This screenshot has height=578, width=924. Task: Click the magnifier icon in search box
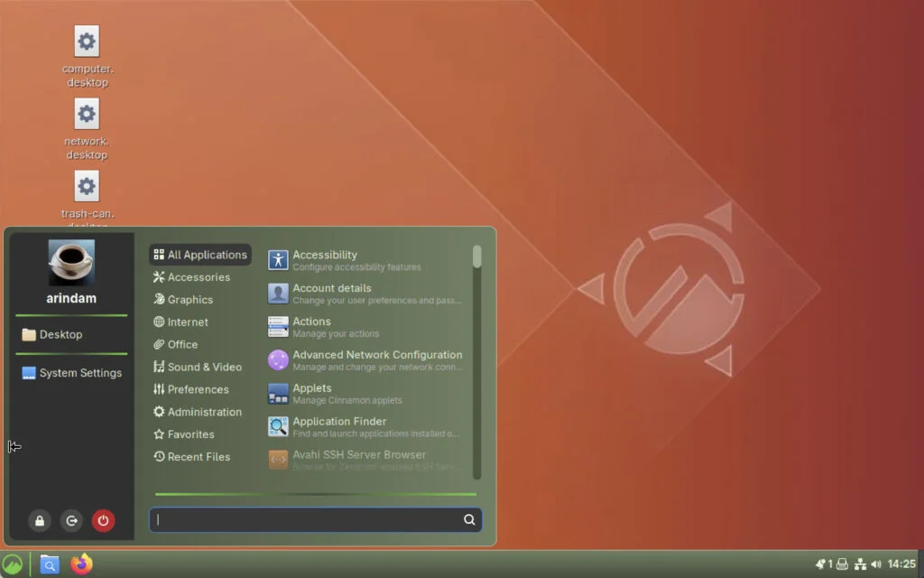[x=469, y=519]
